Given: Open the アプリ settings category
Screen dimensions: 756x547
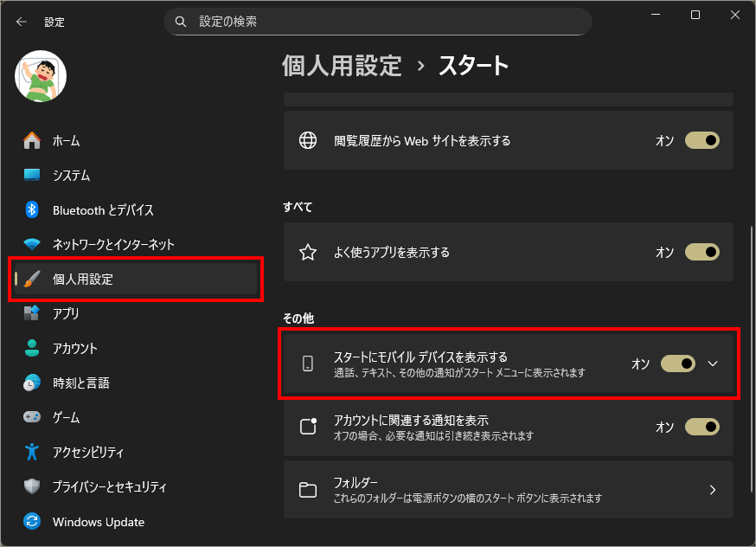Looking at the screenshot, I should [66, 313].
